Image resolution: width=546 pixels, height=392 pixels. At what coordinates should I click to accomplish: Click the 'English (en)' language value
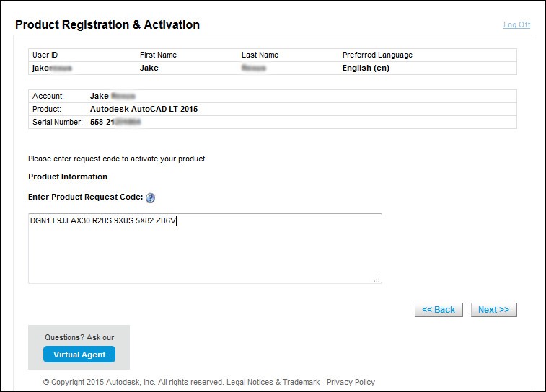pyautogui.click(x=366, y=68)
